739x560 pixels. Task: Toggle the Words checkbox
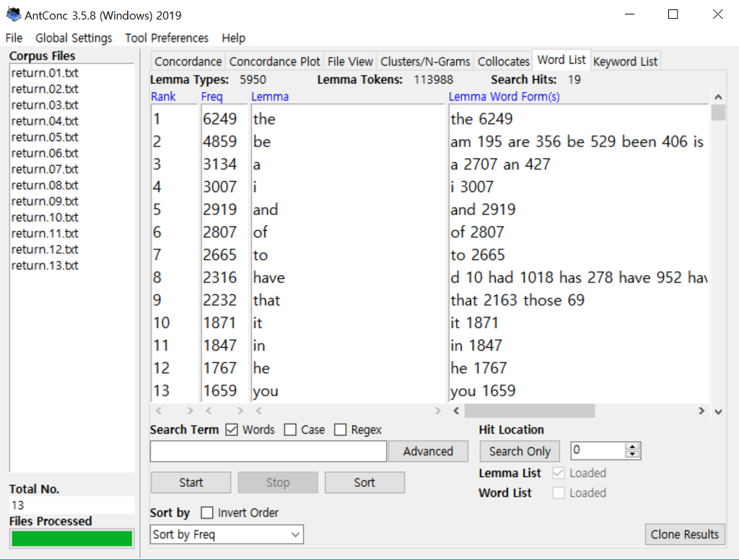click(232, 430)
